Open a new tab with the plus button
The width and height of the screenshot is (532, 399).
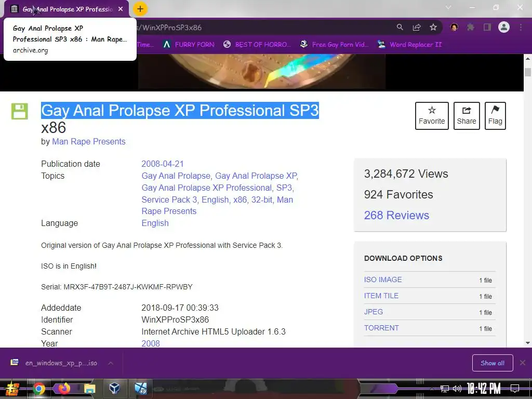pyautogui.click(x=140, y=9)
